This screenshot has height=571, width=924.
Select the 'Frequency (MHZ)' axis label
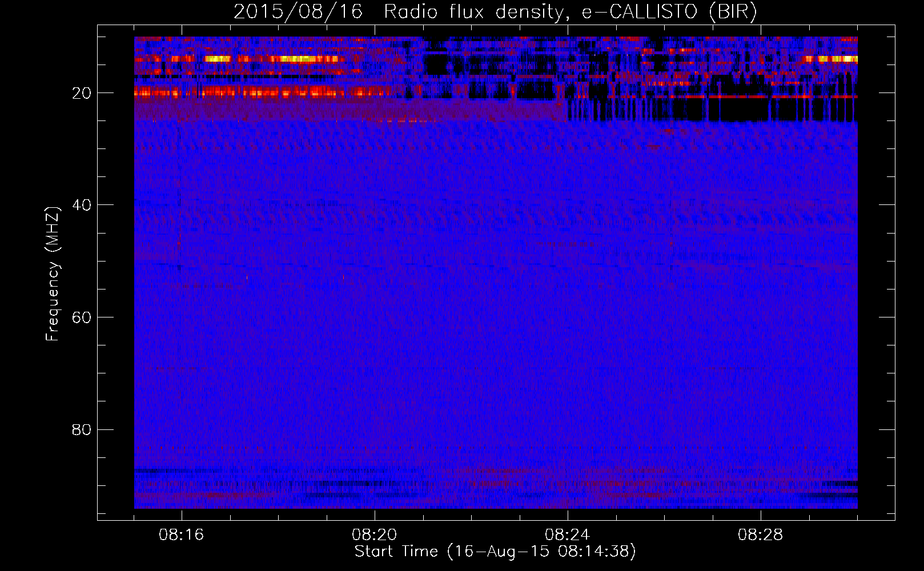click(x=53, y=274)
